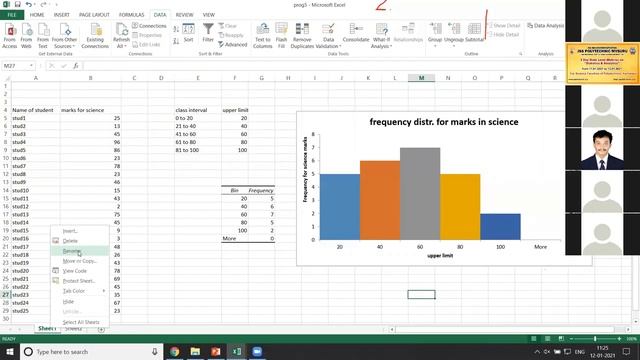Open From Other Sources dropdown
The image size is (640, 360).
[x=64, y=36]
